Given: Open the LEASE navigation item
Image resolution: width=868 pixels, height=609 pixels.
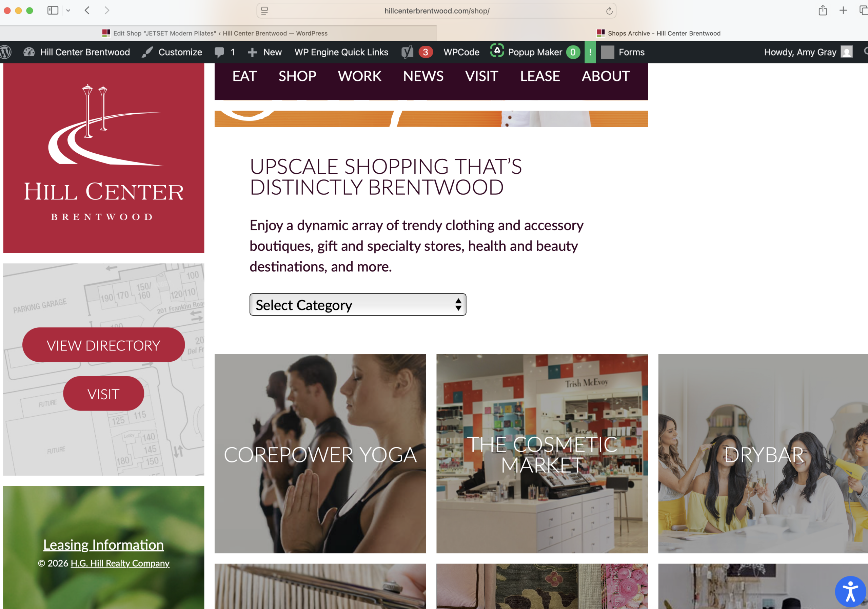Looking at the screenshot, I should pyautogui.click(x=540, y=76).
